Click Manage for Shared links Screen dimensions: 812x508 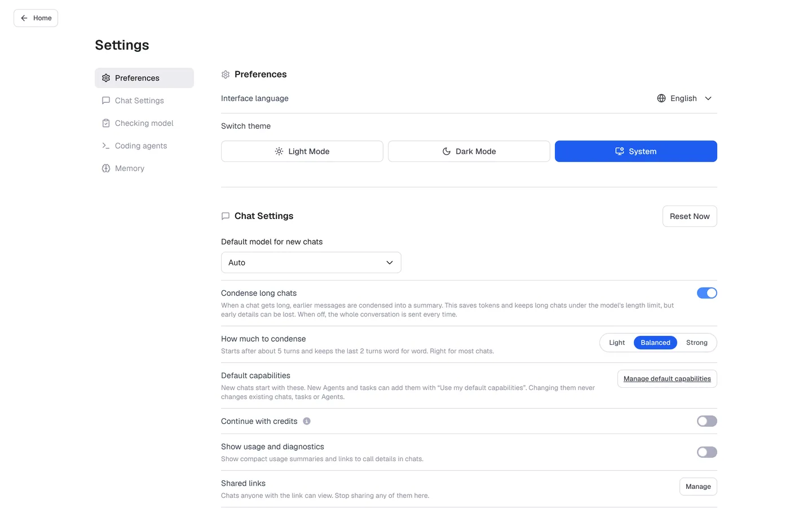[x=698, y=487]
